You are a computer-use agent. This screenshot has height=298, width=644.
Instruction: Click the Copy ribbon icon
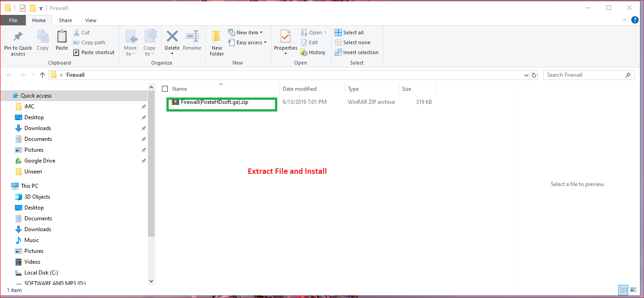point(43,36)
